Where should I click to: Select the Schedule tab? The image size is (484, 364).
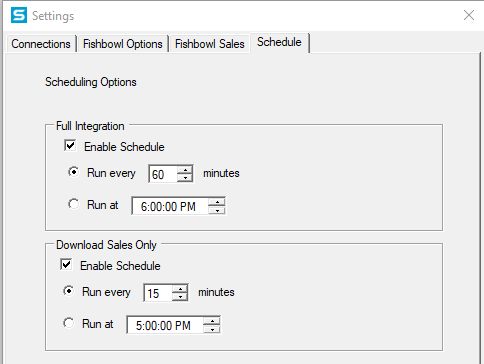[x=279, y=42]
